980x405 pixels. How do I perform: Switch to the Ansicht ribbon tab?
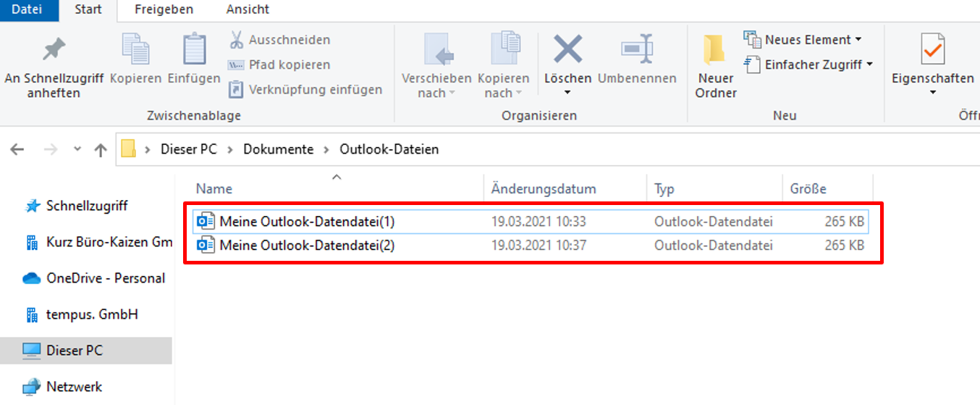click(x=248, y=9)
